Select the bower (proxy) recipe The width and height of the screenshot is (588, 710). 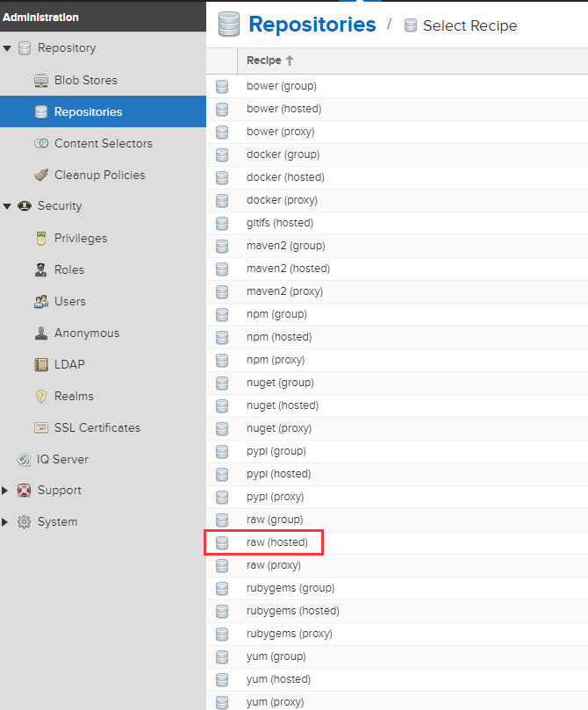point(397,132)
